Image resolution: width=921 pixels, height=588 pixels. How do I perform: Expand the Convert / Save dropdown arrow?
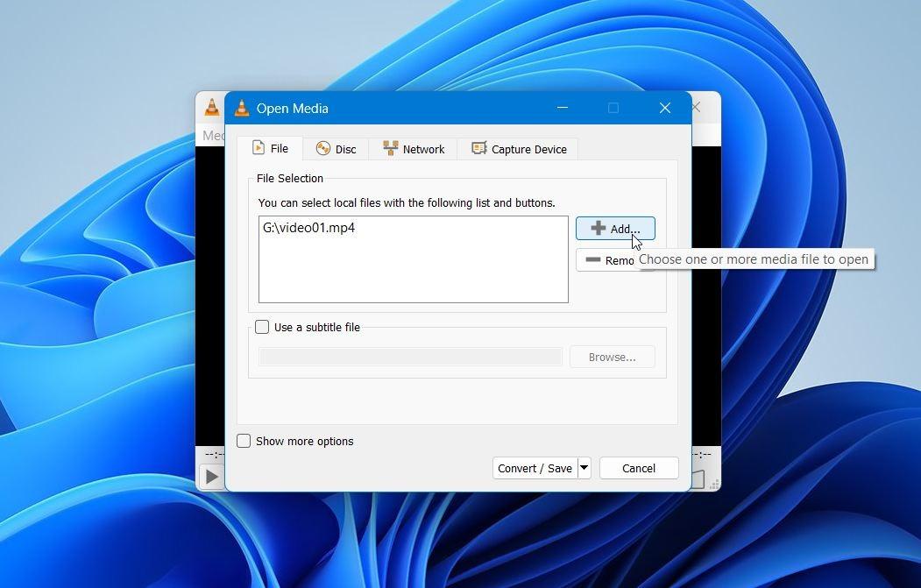click(x=584, y=468)
